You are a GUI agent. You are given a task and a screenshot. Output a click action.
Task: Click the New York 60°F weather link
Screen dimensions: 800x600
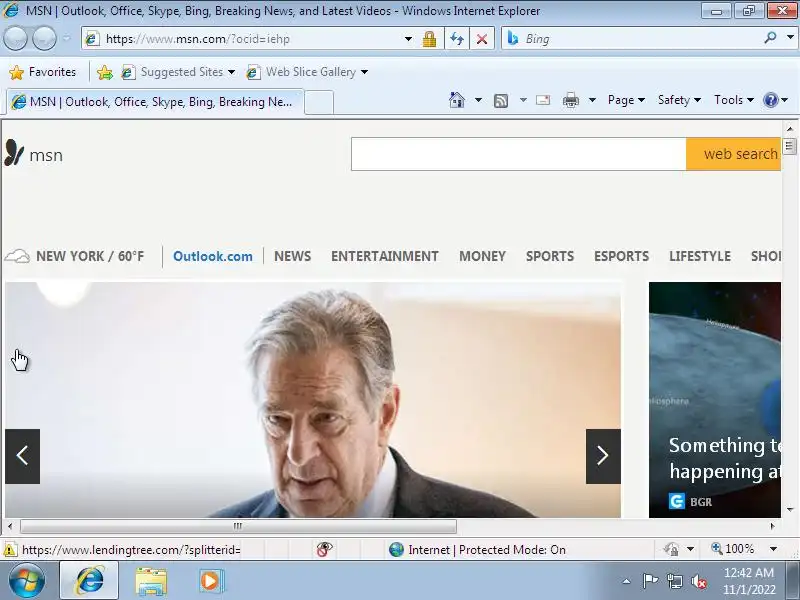90,256
